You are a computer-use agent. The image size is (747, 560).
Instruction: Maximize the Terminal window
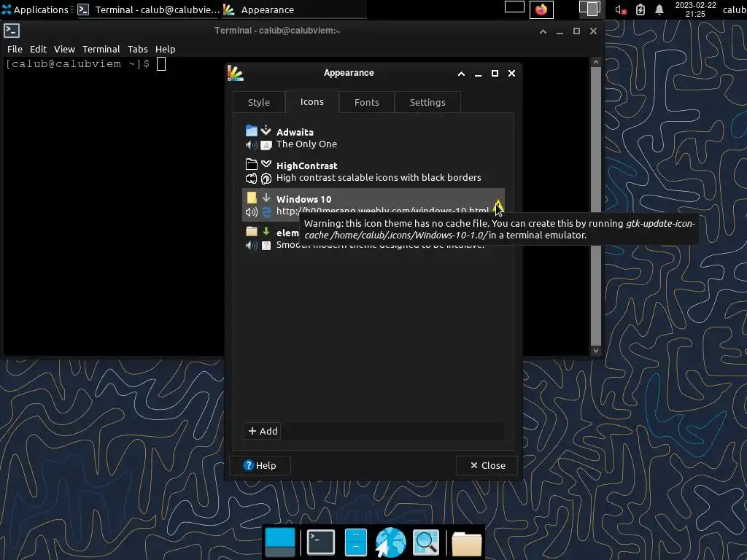[x=576, y=31]
